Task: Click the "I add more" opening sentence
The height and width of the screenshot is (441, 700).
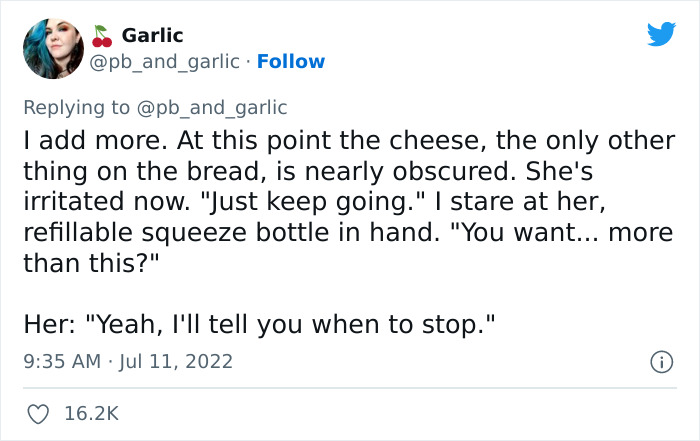Action: click(82, 142)
